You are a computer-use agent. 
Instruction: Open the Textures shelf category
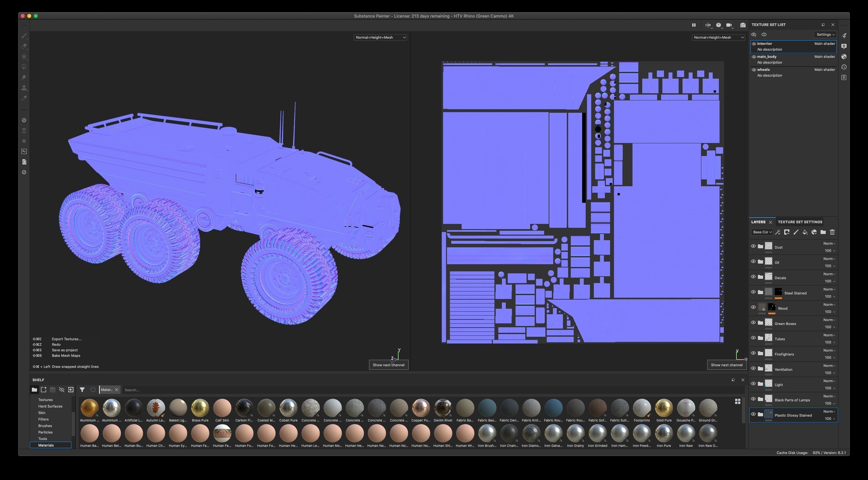(x=45, y=400)
